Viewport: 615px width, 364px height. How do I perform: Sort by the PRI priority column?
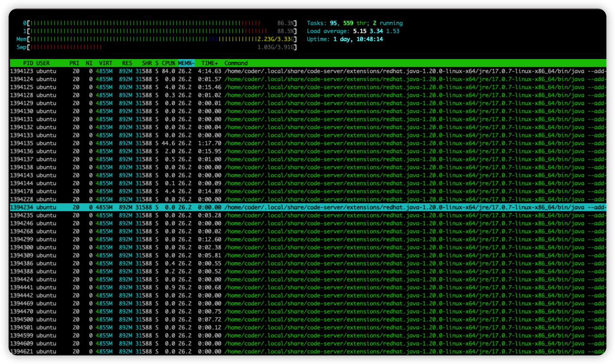pyautogui.click(x=74, y=63)
